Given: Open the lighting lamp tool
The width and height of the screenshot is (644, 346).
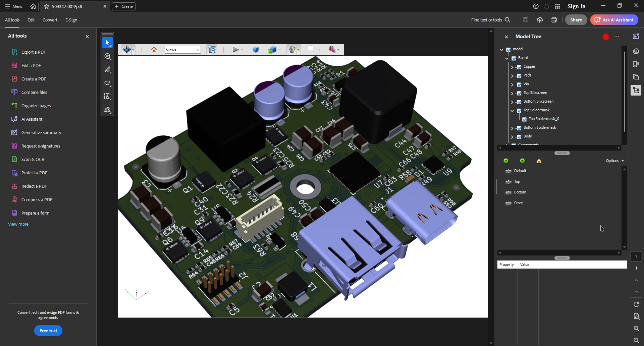Looking at the screenshot, I should (x=292, y=50).
